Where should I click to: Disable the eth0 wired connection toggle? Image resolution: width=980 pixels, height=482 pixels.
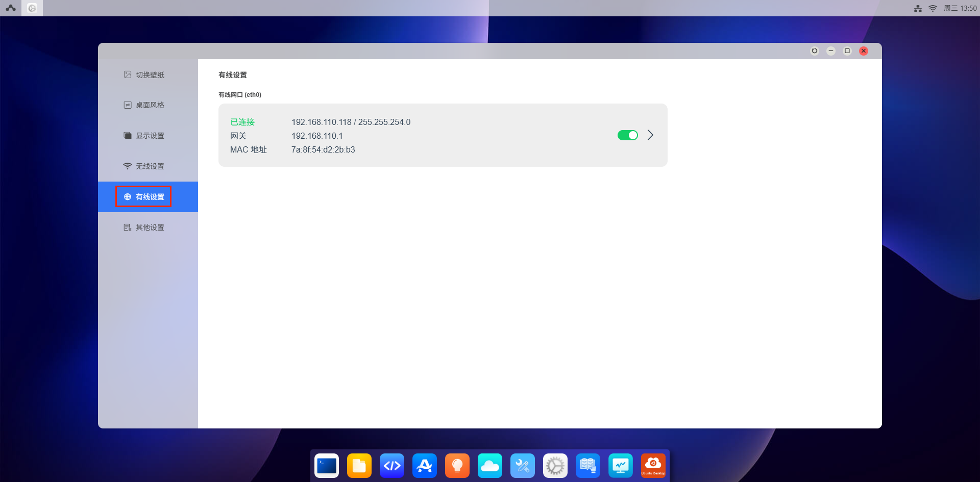[627, 135]
